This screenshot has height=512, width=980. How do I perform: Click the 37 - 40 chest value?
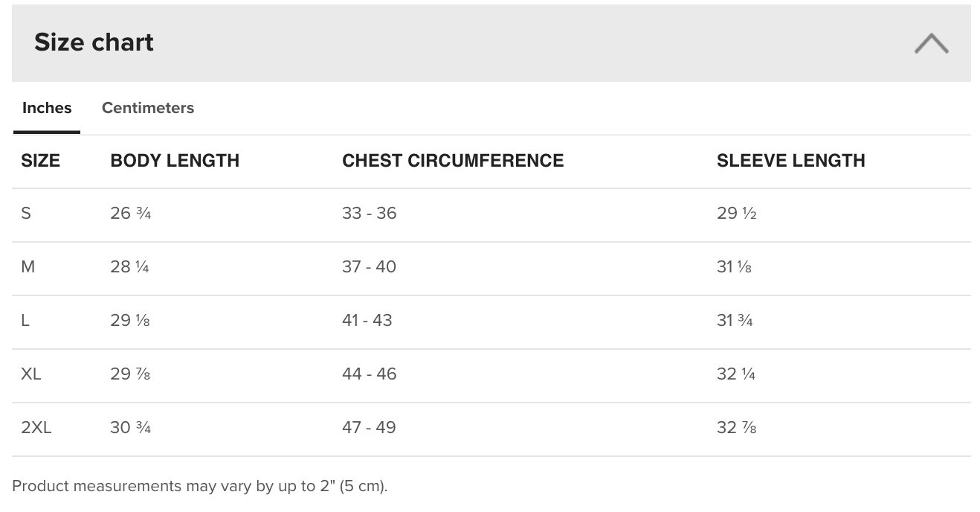coord(370,267)
